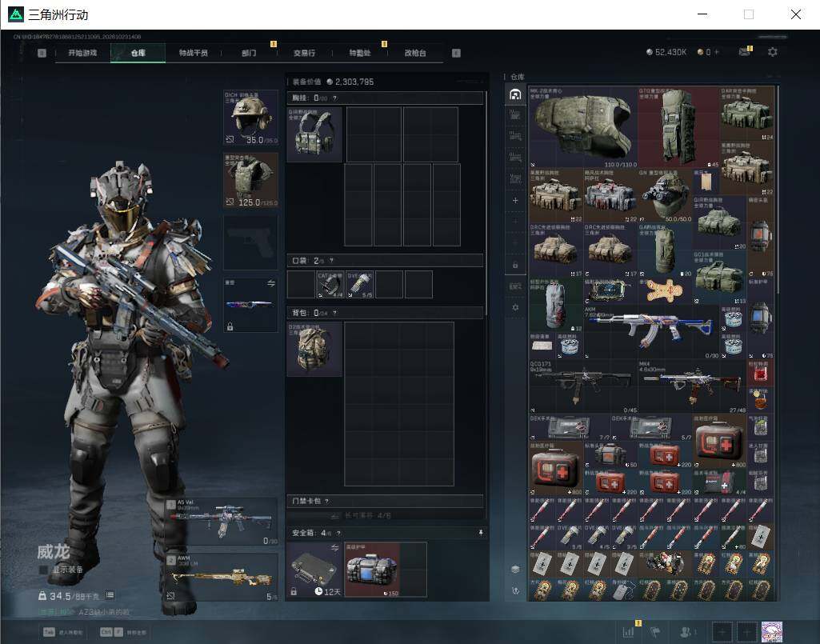Pick the gingerbread man item in the warehouse
This screenshot has height=644, width=820.
(664, 291)
